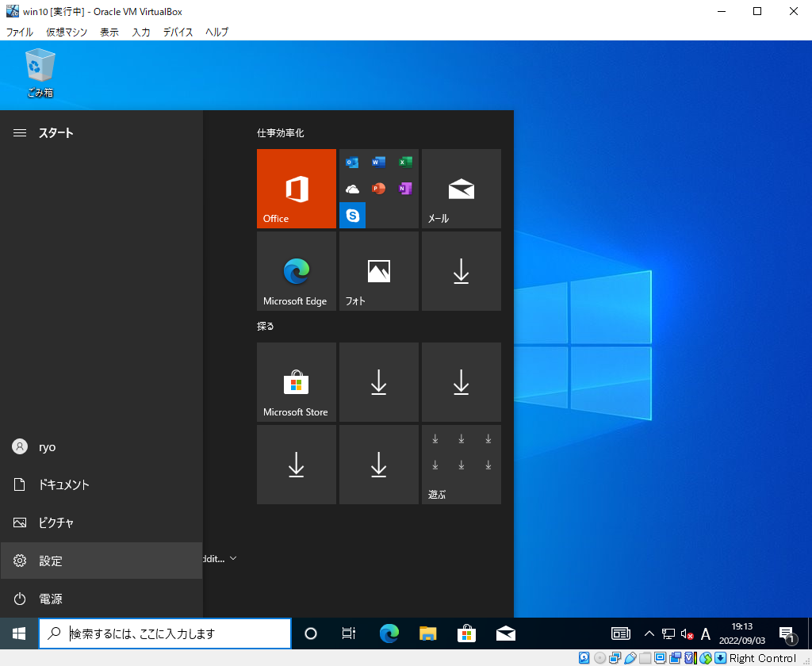Show hidden system tray icons with the caret
This screenshot has height=666, width=812.
[x=649, y=633]
